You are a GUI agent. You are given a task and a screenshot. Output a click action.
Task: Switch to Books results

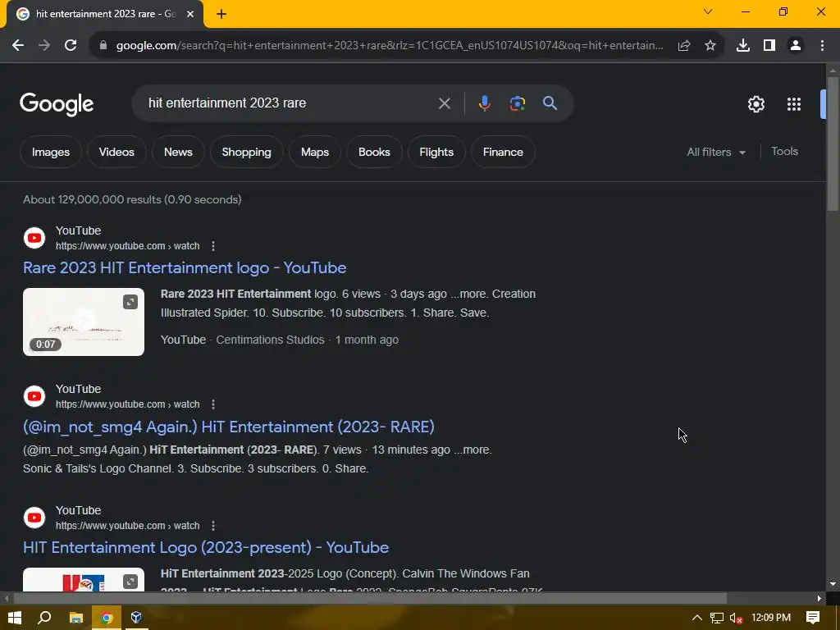pyautogui.click(x=374, y=152)
